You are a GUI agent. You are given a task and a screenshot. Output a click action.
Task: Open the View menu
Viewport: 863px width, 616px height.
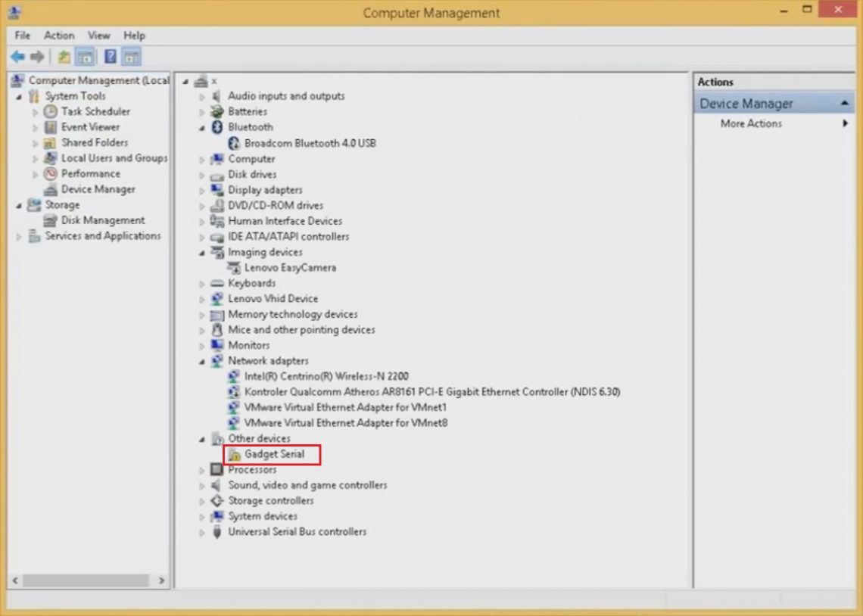98,35
